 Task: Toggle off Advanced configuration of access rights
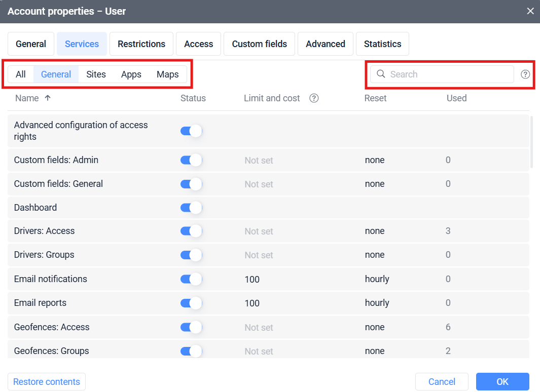pyautogui.click(x=191, y=130)
